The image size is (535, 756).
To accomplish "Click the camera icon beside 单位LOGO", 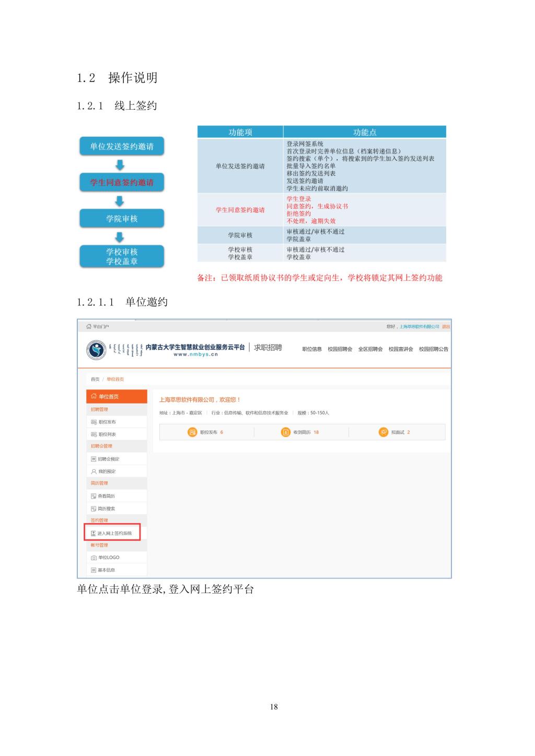I will coord(94,558).
